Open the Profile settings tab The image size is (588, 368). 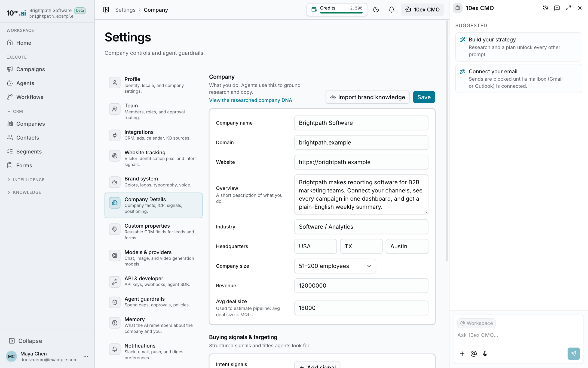pyautogui.click(x=154, y=85)
